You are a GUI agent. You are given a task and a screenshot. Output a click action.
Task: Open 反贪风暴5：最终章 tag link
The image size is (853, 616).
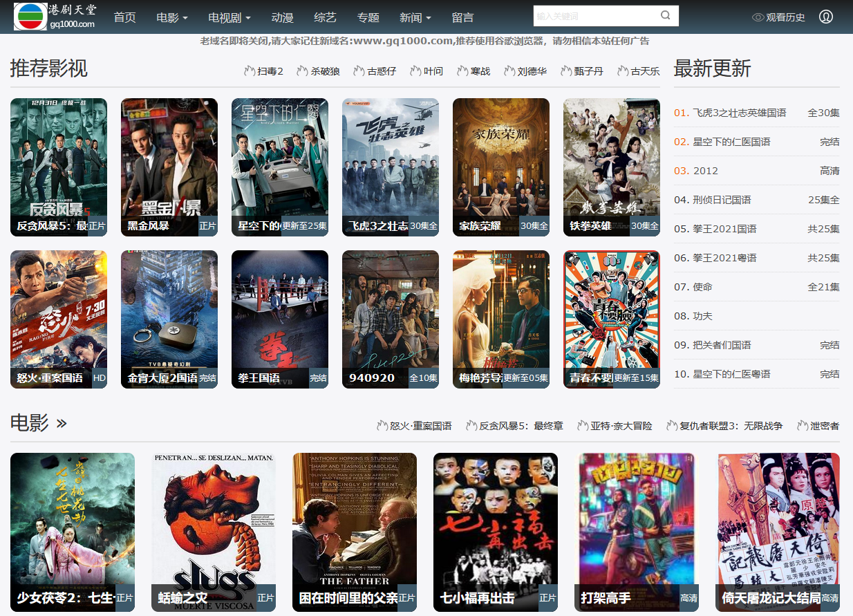[x=521, y=426]
